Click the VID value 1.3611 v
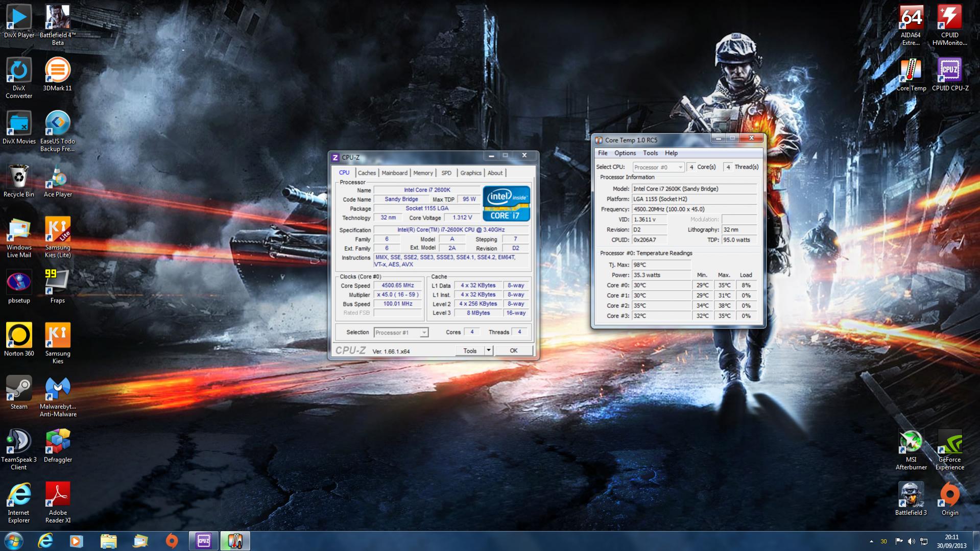980x551 pixels. [x=650, y=220]
